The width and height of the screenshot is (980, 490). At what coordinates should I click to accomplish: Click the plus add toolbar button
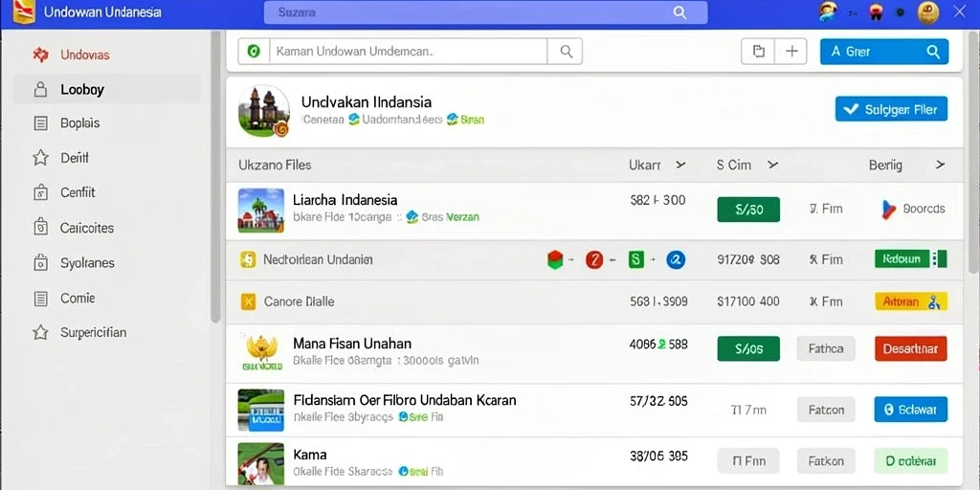pos(791,52)
